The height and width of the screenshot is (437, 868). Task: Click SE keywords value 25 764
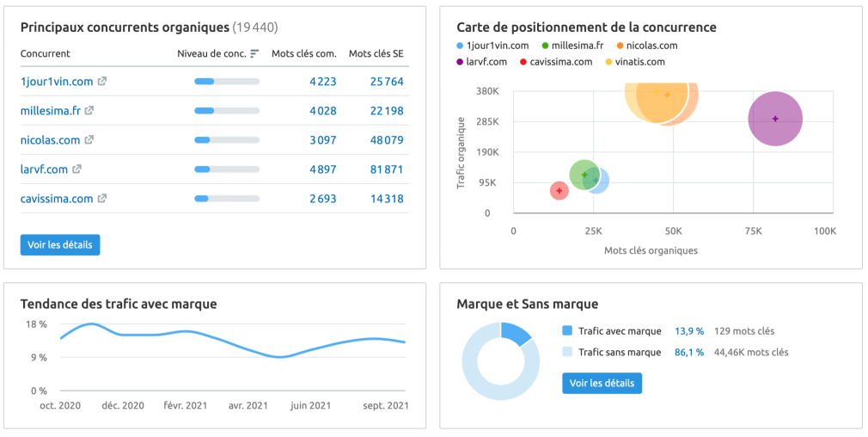tap(387, 82)
